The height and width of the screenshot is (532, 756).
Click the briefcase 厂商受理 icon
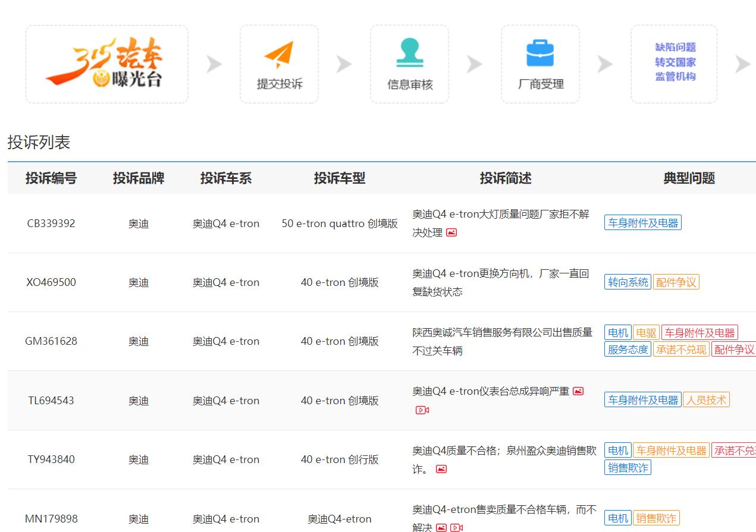540,53
